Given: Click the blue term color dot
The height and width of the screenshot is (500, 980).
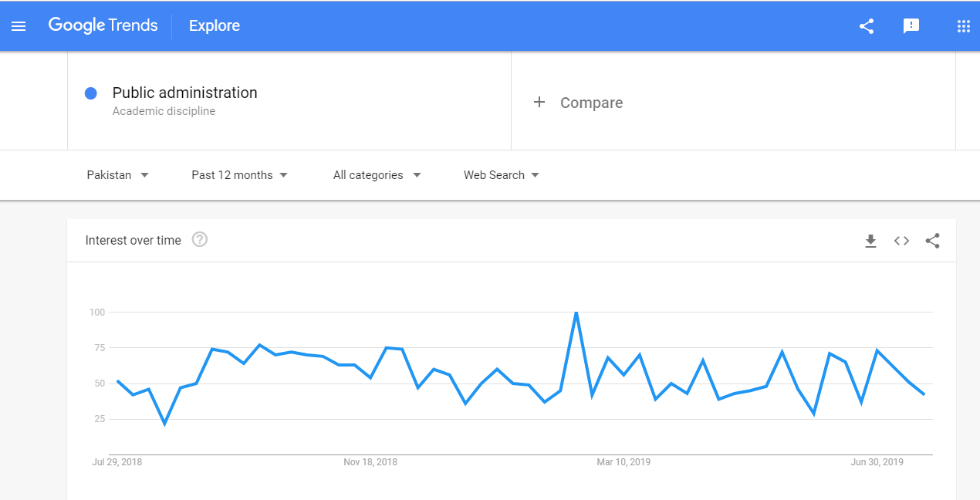Looking at the screenshot, I should tap(91, 93).
